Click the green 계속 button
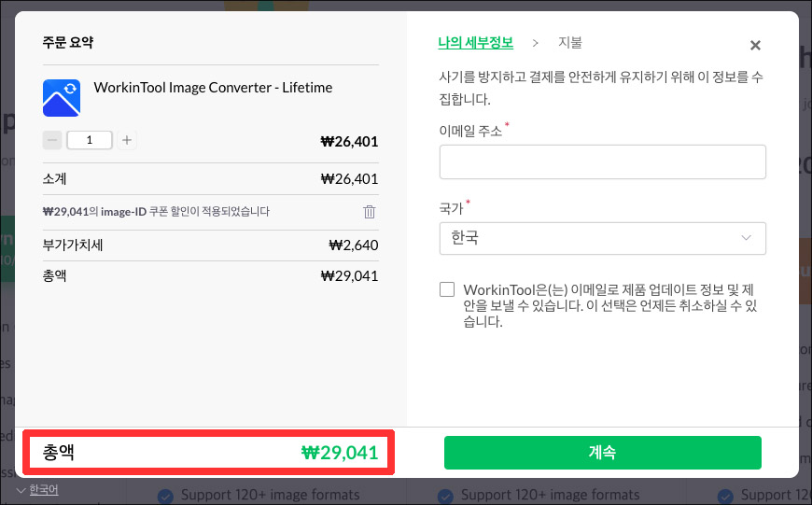 pos(602,453)
